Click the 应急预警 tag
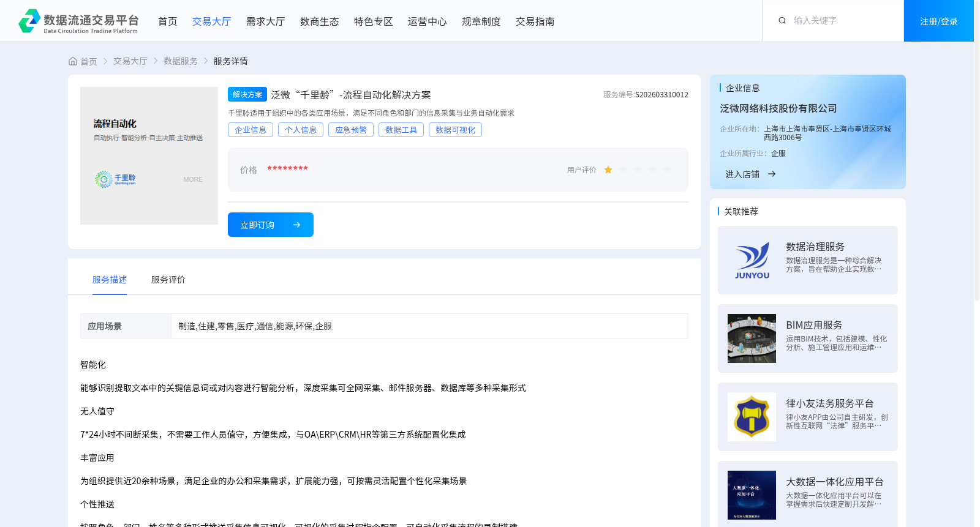 click(x=351, y=130)
